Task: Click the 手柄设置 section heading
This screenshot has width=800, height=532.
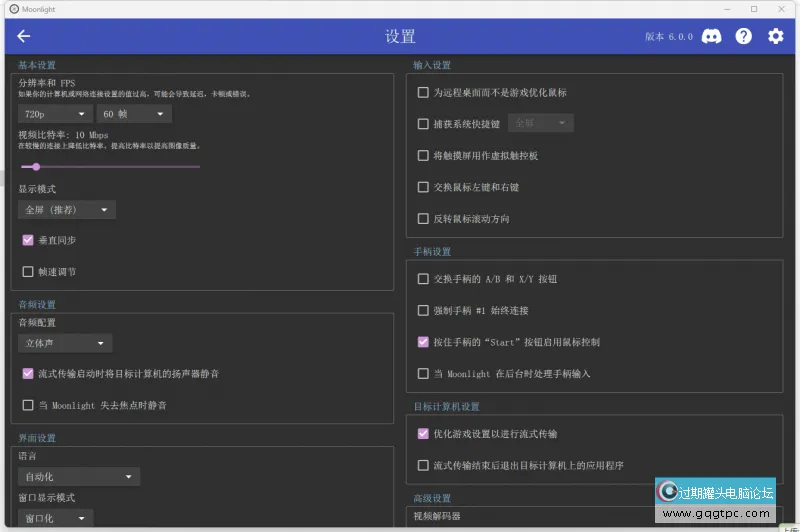Action: (432, 252)
